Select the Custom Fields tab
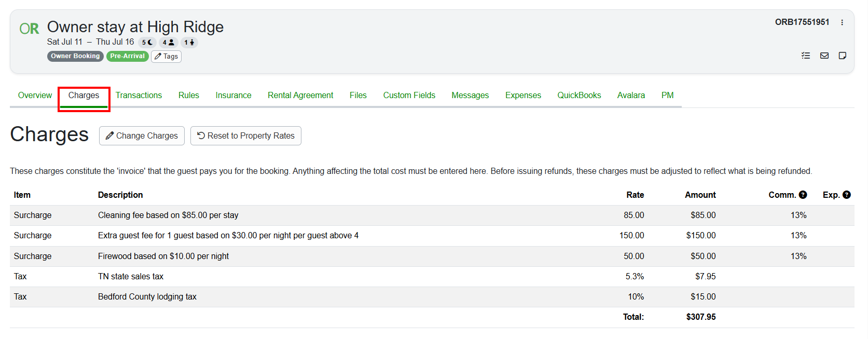868x339 pixels. pos(409,96)
